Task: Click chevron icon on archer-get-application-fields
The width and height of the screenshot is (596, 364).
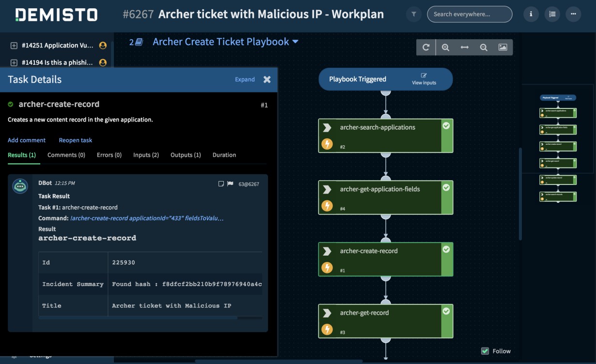Action: tap(327, 189)
